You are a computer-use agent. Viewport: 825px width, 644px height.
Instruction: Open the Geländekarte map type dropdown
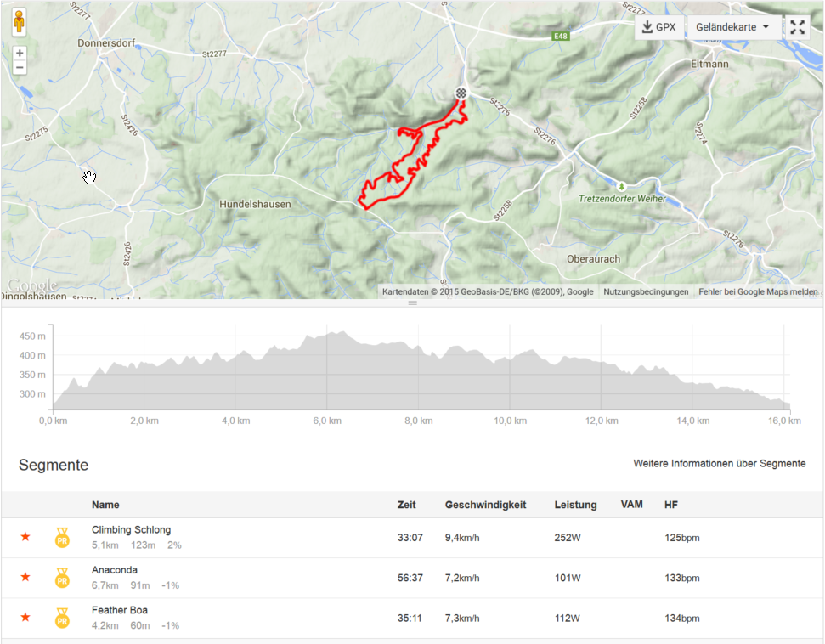tap(732, 27)
